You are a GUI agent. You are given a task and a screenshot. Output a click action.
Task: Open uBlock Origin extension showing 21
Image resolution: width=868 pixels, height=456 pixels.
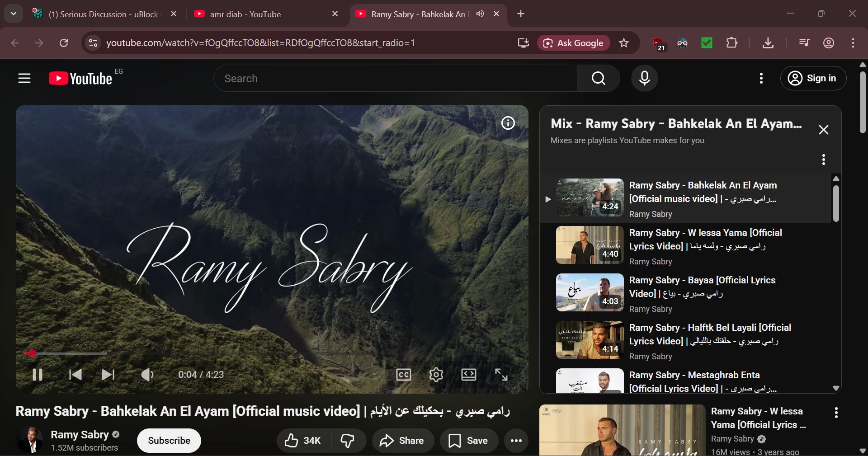point(659,44)
